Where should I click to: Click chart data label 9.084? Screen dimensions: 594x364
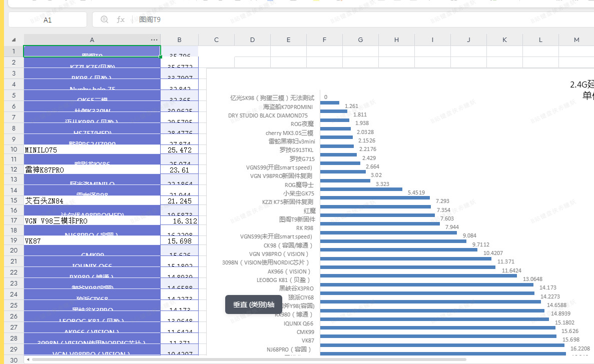(x=469, y=235)
